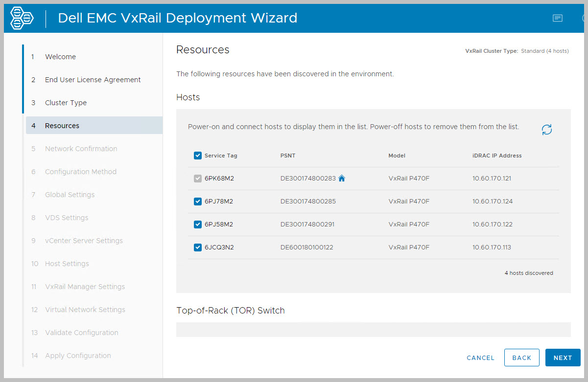Uncheck host 6PJ78M2 checkbox
This screenshot has width=588, height=382.
(x=198, y=202)
